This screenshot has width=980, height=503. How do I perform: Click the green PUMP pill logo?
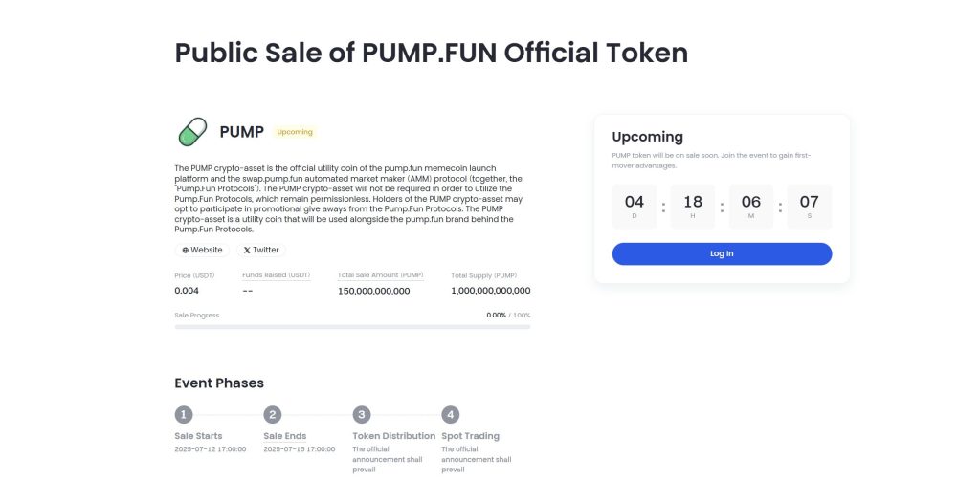192,132
